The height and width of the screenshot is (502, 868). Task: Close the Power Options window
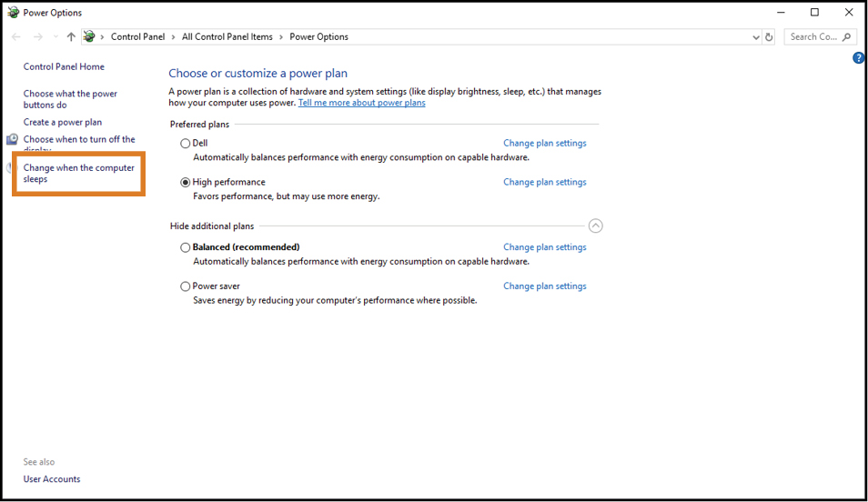pos(849,12)
